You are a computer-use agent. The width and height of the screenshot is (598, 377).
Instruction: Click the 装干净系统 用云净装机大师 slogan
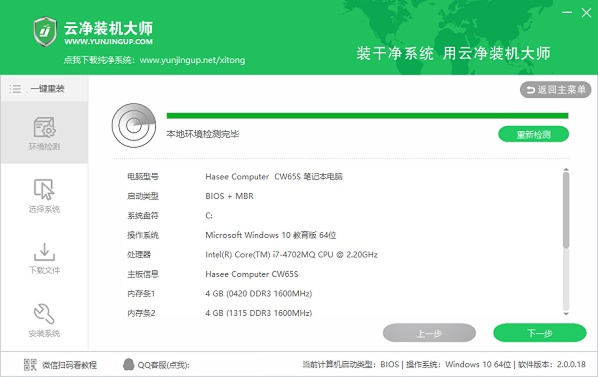453,53
